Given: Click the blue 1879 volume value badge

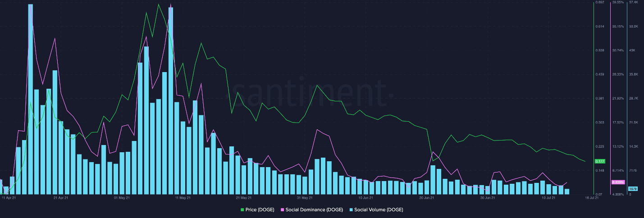Looking at the screenshot, I should coord(632,189).
